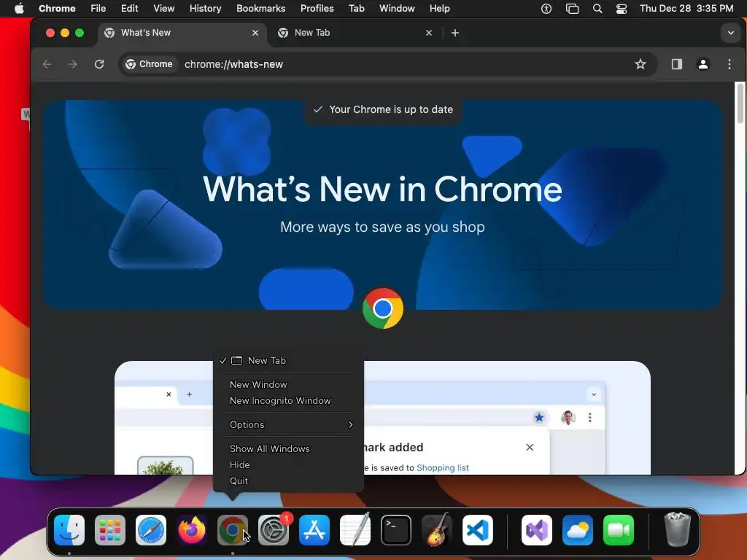Click the 'Your Chrome is up to date' banner

click(382, 110)
